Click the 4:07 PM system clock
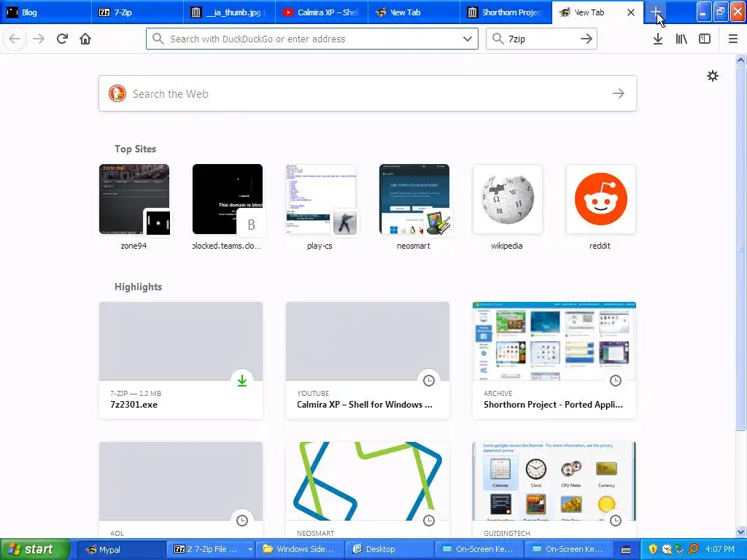The width and height of the screenshot is (747, 560). pos(720,550)
